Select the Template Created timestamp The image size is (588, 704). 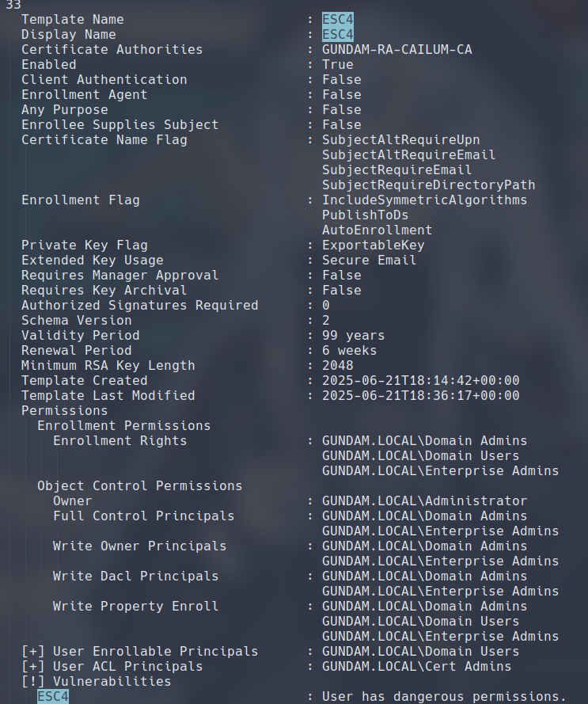pyautogui.click(x=420, y=380)
